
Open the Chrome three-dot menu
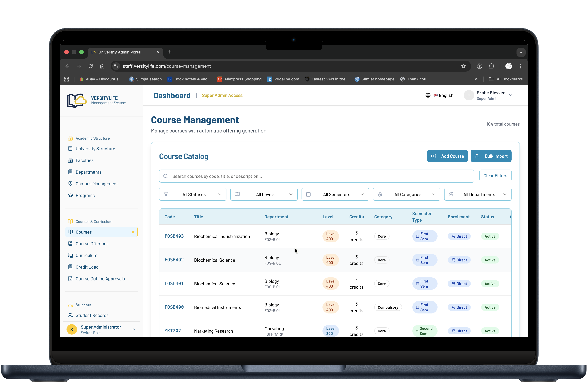click(x=520, y=66)
